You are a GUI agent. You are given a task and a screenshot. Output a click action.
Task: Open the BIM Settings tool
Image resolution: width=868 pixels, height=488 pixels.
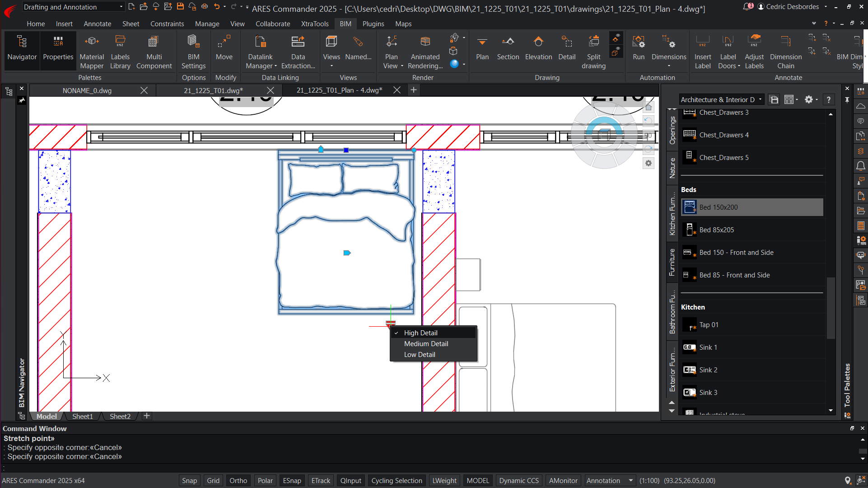pyautogui.click(x=193, y=52)
